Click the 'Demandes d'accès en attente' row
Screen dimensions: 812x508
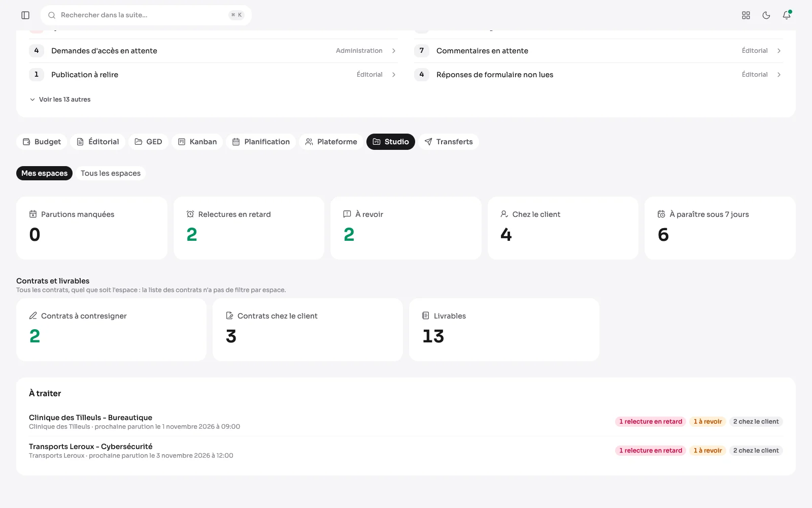click(x=213, y=51)
